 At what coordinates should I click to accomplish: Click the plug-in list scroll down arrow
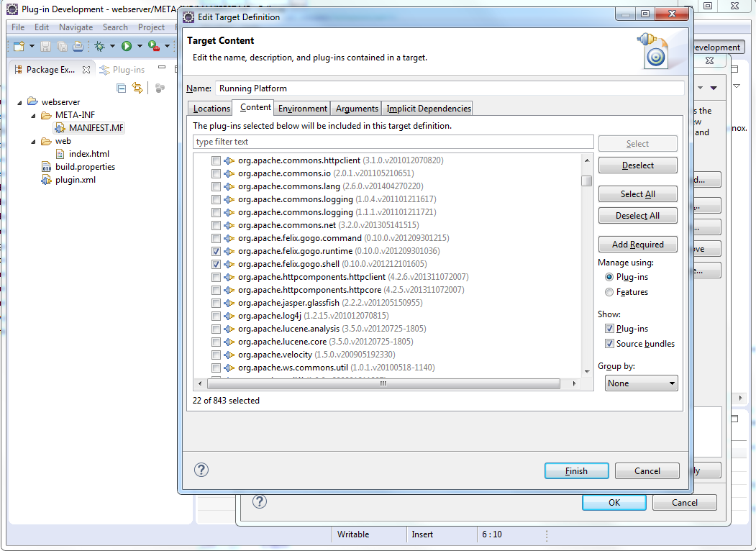tap(587, 372)
